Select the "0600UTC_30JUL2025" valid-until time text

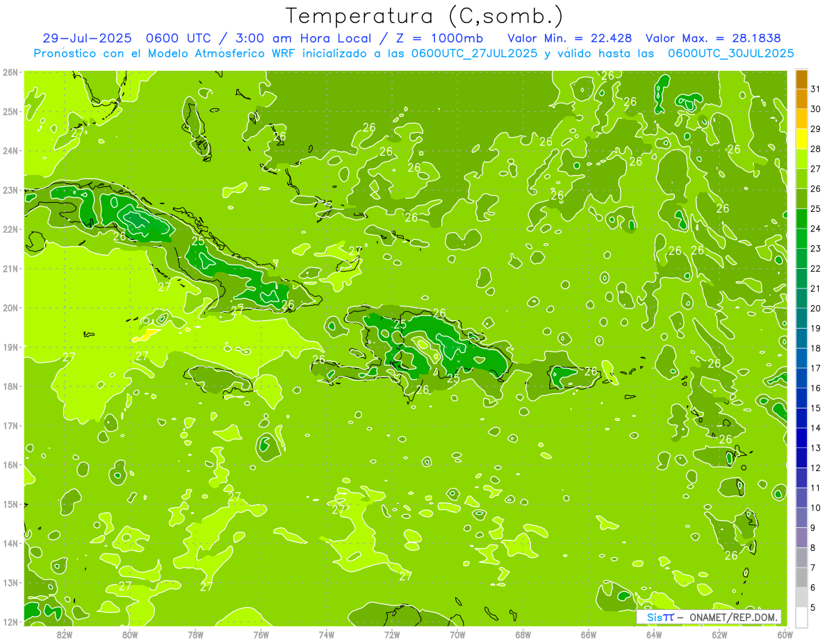[x=730, y=53]
